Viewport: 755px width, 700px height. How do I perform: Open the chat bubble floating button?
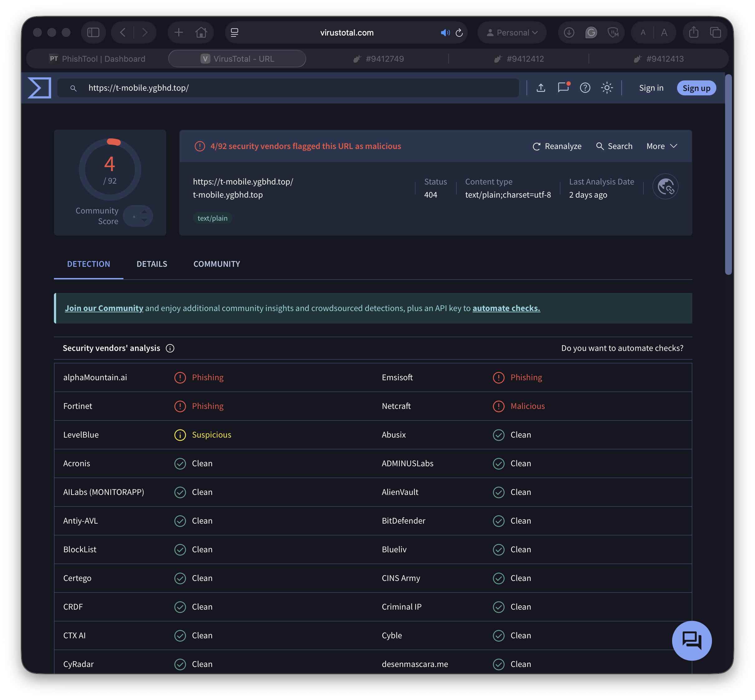692,640
